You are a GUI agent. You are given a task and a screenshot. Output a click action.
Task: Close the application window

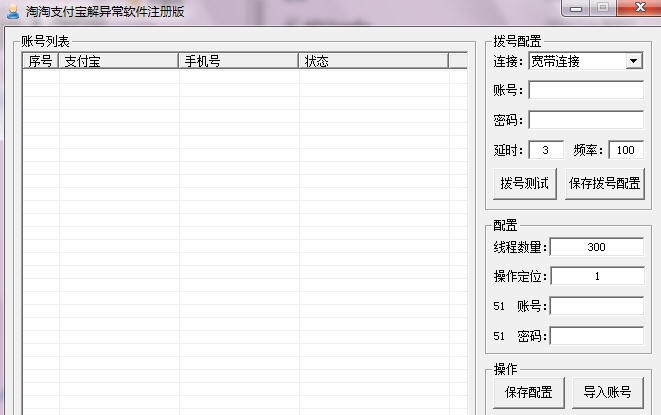640,8
